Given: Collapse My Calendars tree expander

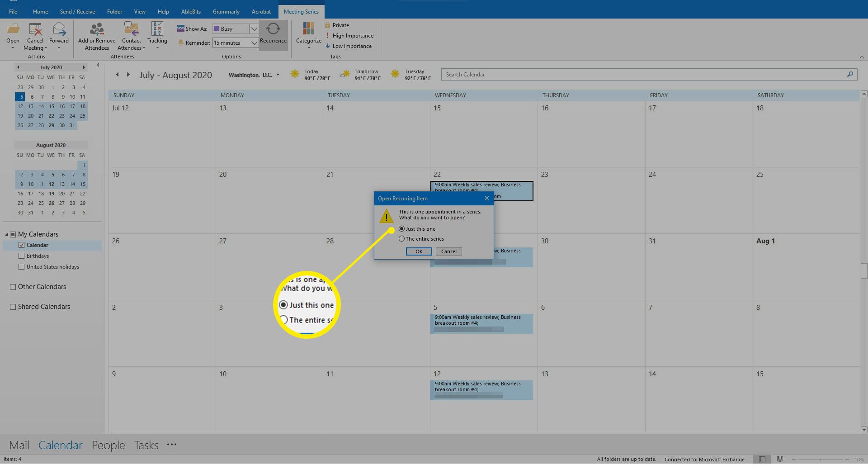Looking at the screenshot, I should 7,234.
